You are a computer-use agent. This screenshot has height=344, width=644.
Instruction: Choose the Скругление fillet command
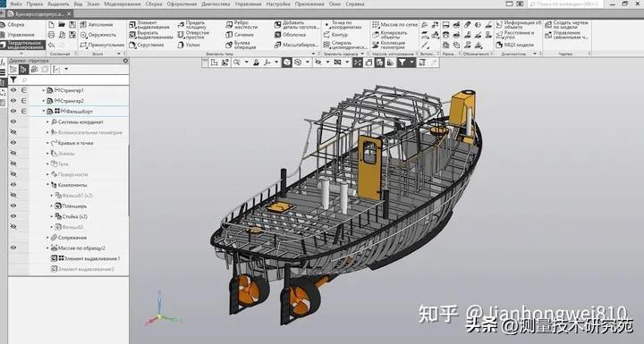[x=147, y=45]
